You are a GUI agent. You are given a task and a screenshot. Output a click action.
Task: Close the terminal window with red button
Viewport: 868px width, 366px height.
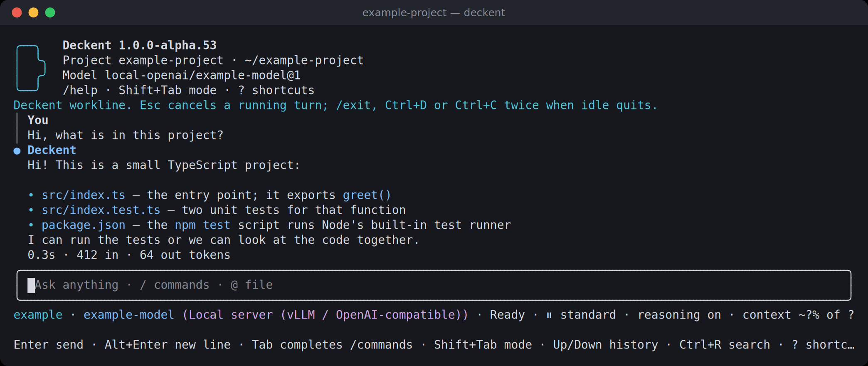click(17, 12)
